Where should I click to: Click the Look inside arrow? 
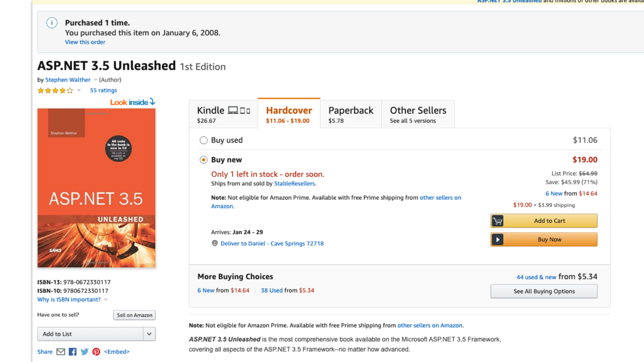point(152,102)
